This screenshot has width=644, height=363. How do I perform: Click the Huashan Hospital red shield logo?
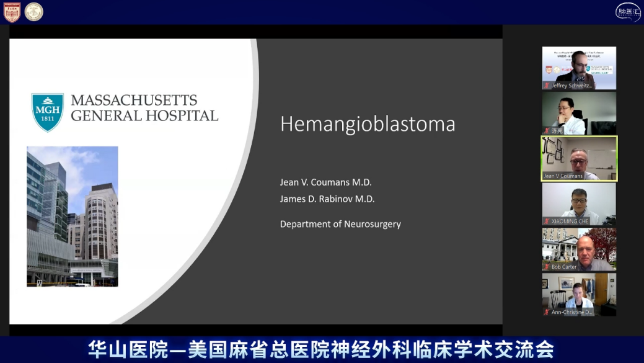pyautogui.click(x=12, y=12)
